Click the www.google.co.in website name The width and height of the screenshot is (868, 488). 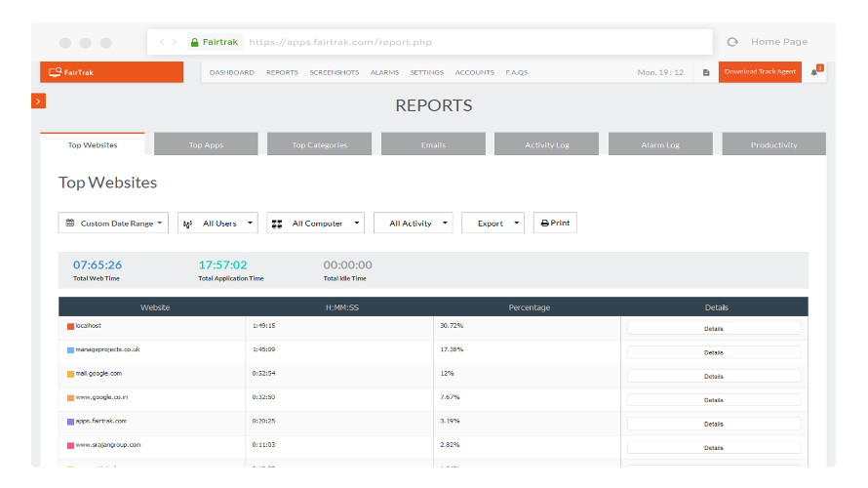point(101,397)
